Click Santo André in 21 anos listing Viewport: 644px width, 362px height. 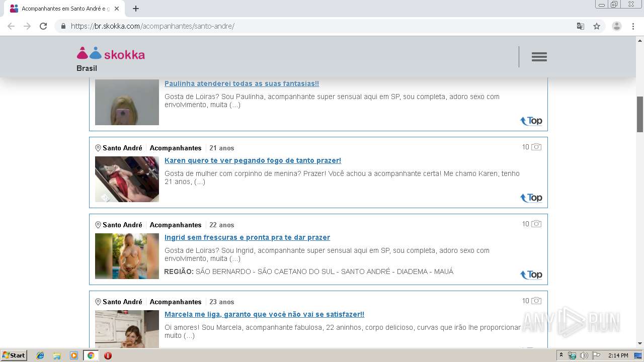click(x=122, y=148)
